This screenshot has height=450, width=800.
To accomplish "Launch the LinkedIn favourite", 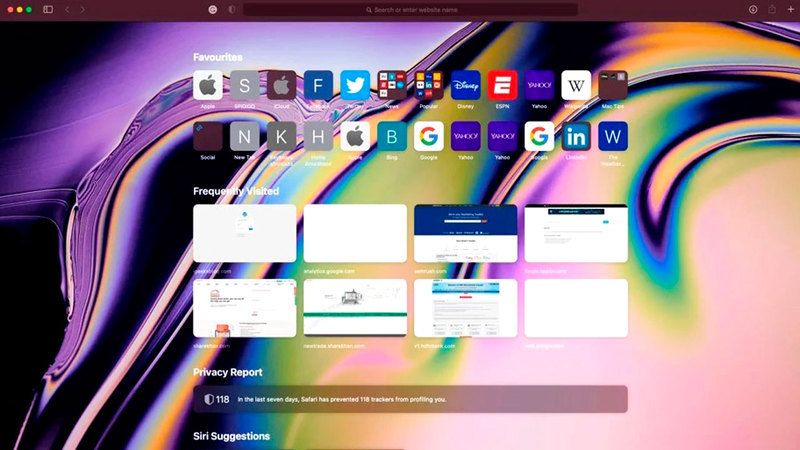I will tap(576, 136).
